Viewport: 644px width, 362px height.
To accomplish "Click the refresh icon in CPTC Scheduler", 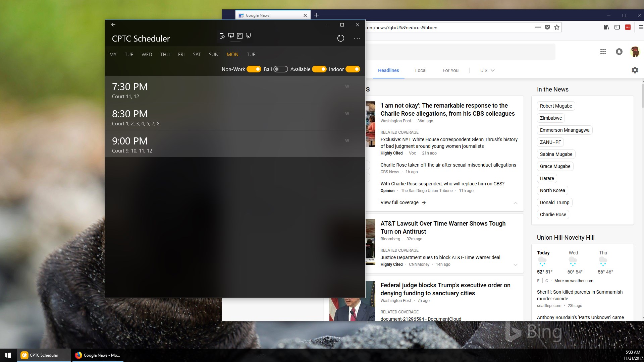I will 340,38.
